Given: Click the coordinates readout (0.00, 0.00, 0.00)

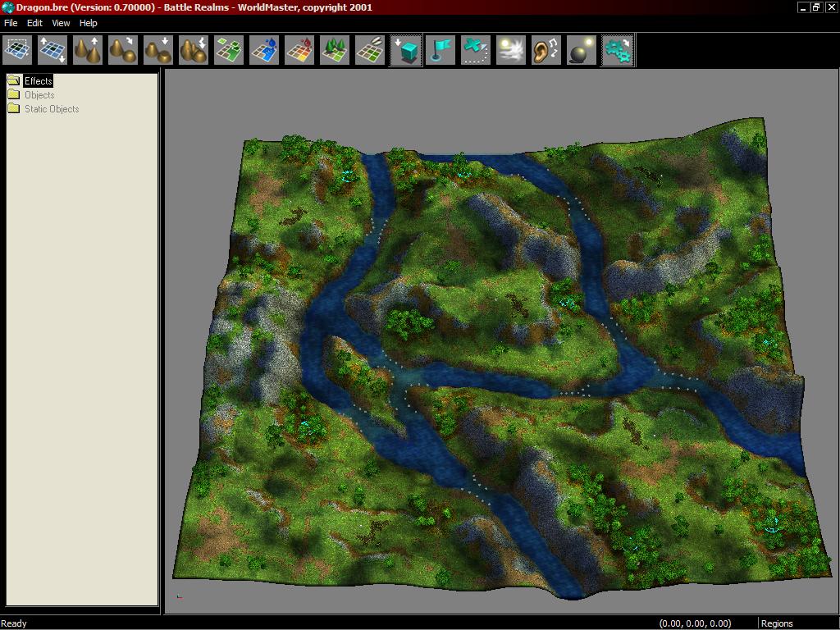Looking at the screenshot, I should pos(695,623).
